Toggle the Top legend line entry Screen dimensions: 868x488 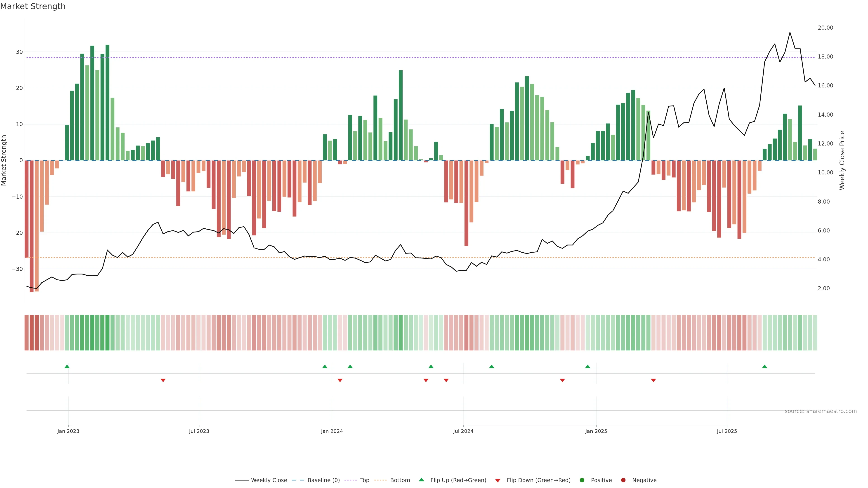click(364, 480)
